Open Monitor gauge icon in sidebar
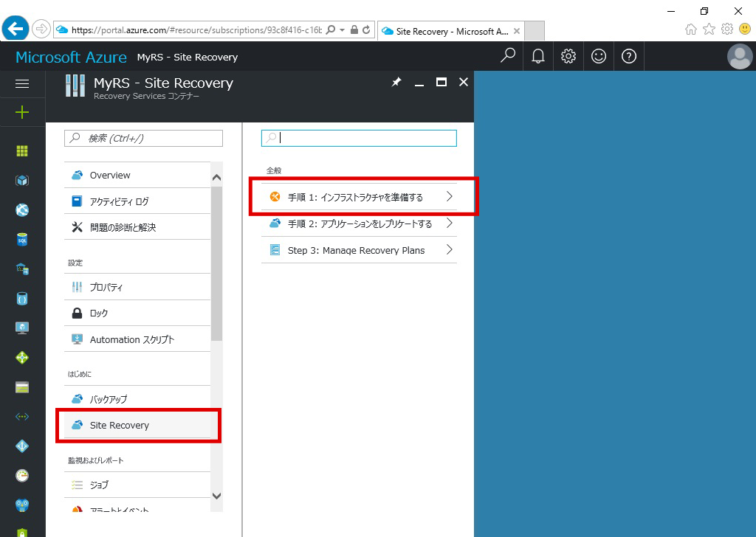This screenshot has height=537, width=756. coord(22,475)
